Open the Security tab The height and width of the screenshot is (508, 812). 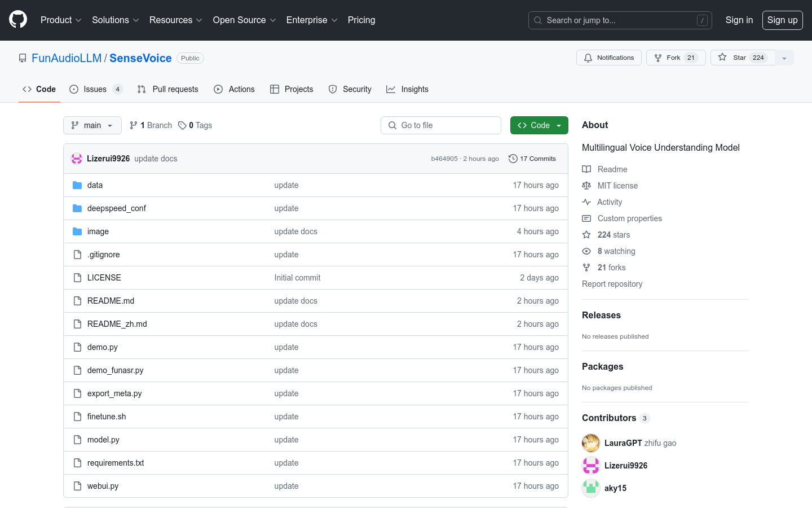[x=350, y=89]
